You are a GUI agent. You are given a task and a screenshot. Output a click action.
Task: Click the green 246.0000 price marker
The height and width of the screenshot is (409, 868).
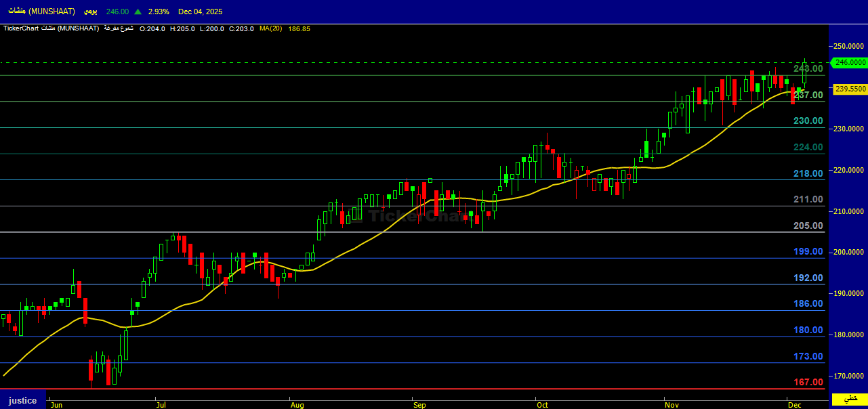click(x=850, y=62)
